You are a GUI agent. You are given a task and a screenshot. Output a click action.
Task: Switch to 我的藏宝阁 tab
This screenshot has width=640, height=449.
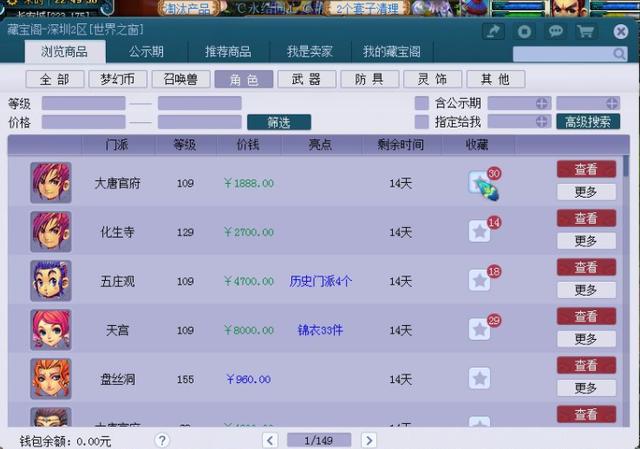pos(391,52)
